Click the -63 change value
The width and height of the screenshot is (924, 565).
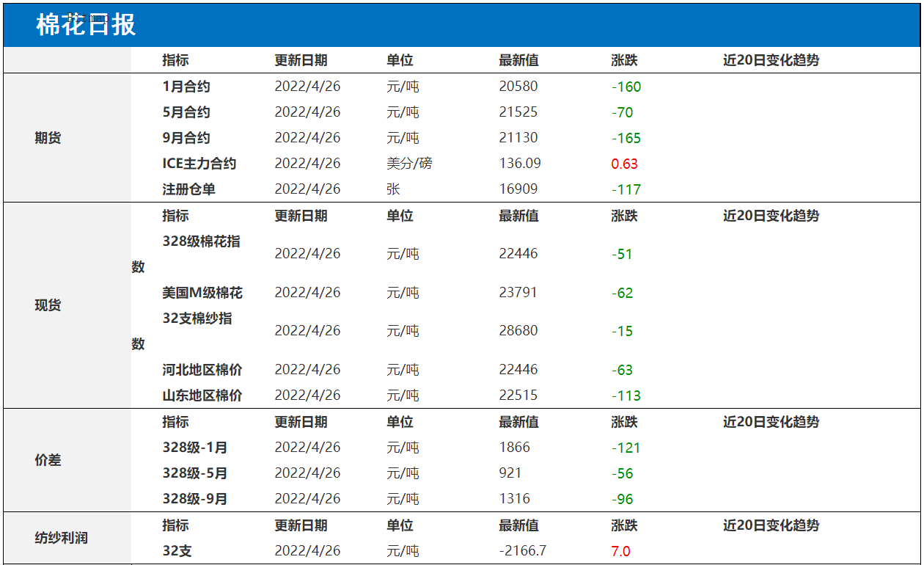pos(623,370)
